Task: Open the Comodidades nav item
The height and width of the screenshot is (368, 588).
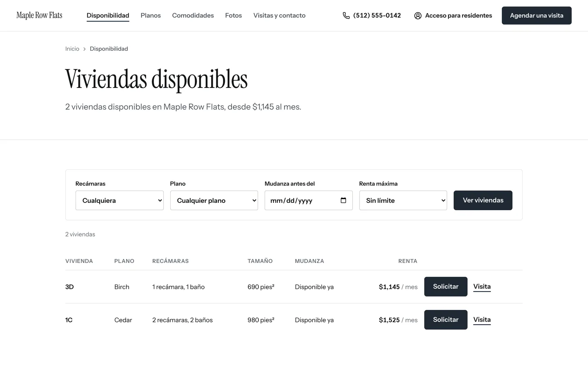Action: click(193, 16)
